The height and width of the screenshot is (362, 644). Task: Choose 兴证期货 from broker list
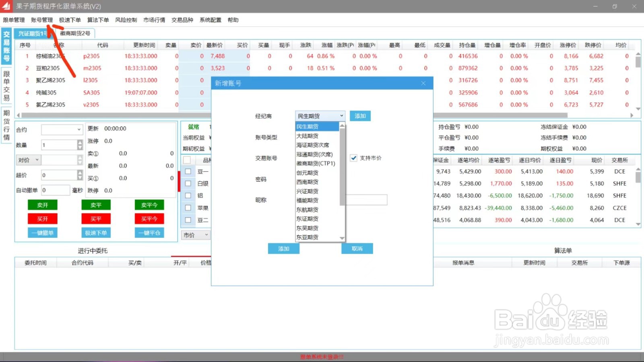click(x=317, y=191)
